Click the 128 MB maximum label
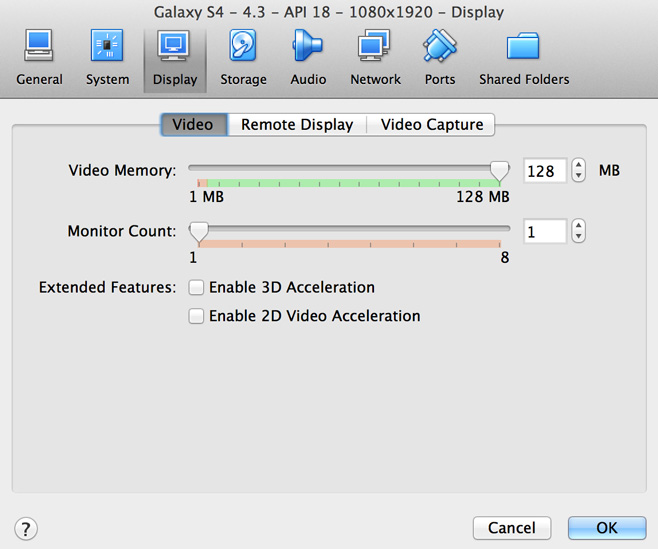The width and height of the screenshot is (658, 549). pos(483,197)
